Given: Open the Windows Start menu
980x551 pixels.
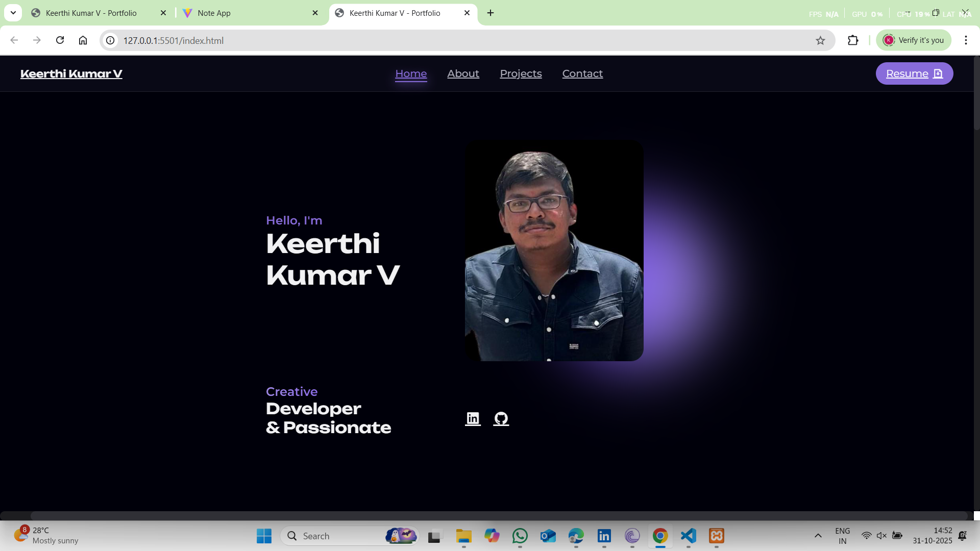Looking at the screenshot, I should click(x=264, y=536).
